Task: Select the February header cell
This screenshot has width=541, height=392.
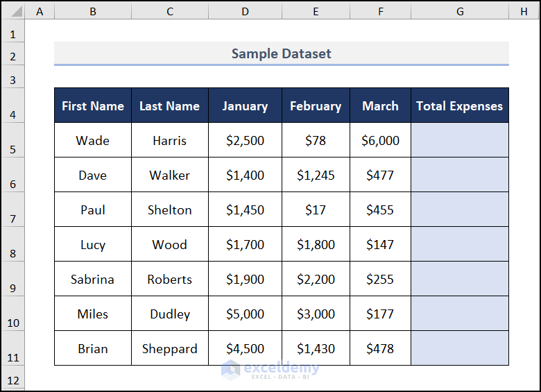Action: (316, 106)
